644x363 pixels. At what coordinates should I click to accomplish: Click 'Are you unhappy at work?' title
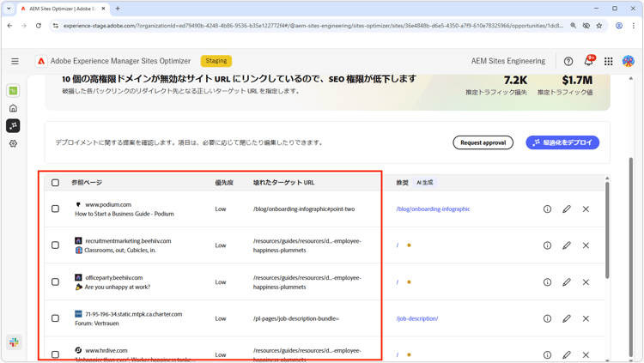point(118,287)
